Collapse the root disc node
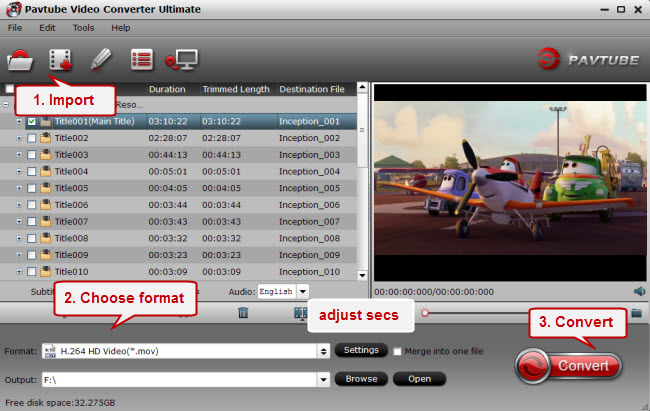Image resolution: width=650 pixels, height=411 pixels. [5, 105]
